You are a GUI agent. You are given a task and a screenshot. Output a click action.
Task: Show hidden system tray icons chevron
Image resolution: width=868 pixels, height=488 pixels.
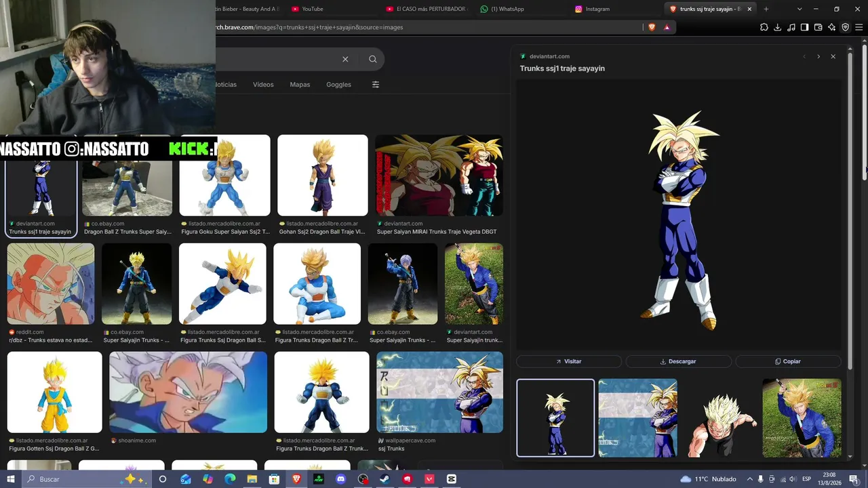pyautogui.click(x=749, y=479)
